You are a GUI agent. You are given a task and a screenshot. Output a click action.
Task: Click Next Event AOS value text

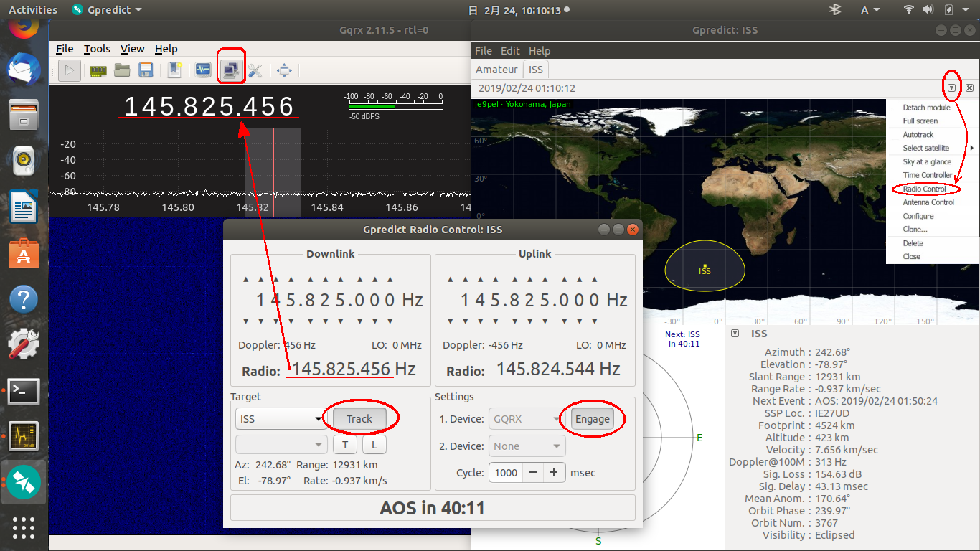(x=877, y=401)
